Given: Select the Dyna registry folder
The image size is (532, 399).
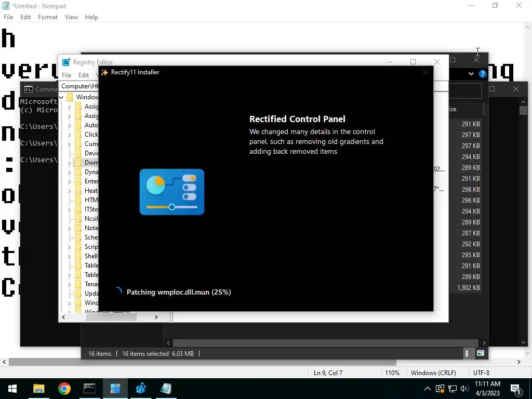Looking at the screenshot, I should coord(87,172).
